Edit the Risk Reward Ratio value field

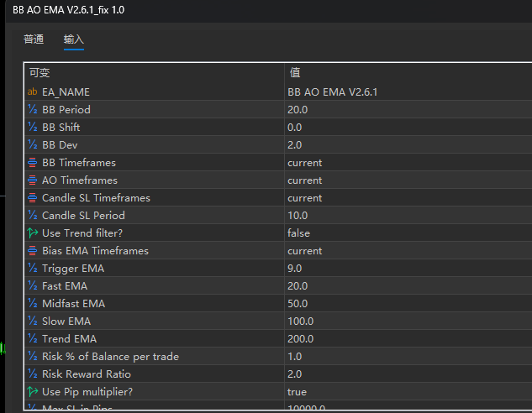click(x=294, y=374)
